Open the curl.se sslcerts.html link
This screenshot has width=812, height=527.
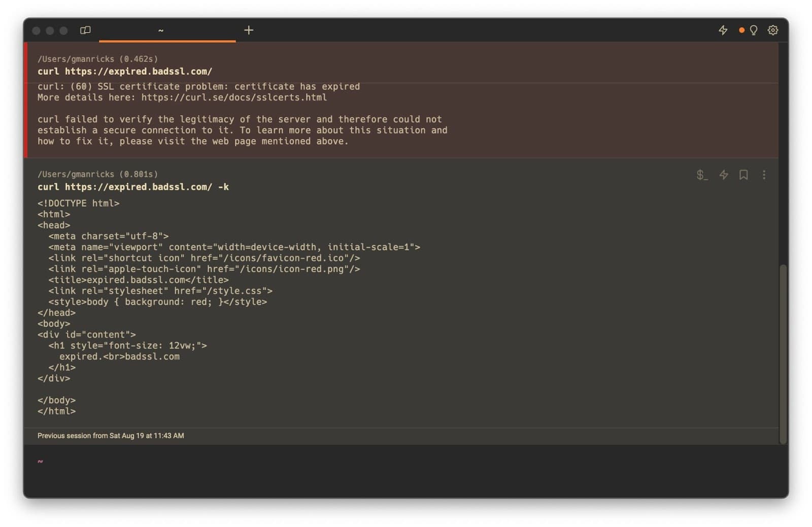[234, 97]
